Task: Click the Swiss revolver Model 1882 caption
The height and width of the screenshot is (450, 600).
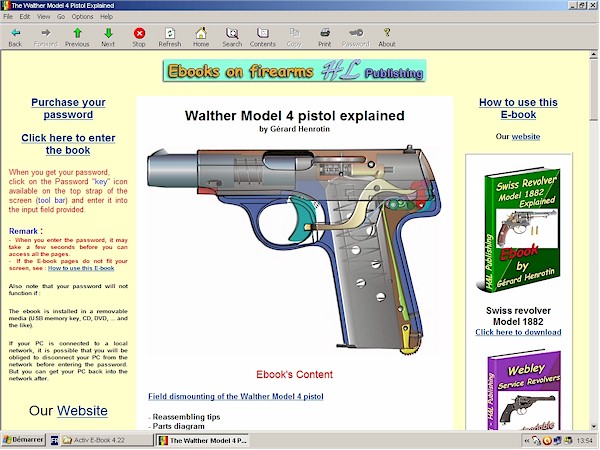Action: [x=518, y=316]
